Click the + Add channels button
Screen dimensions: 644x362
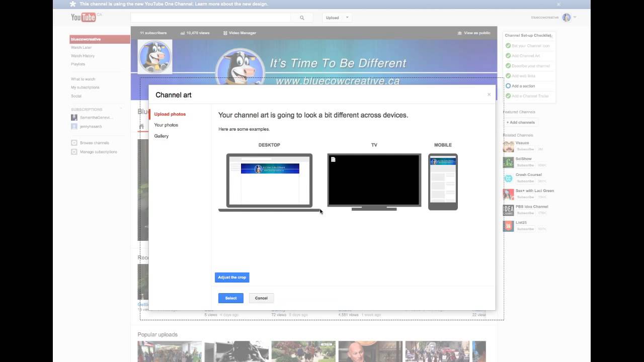coord(521,122)
